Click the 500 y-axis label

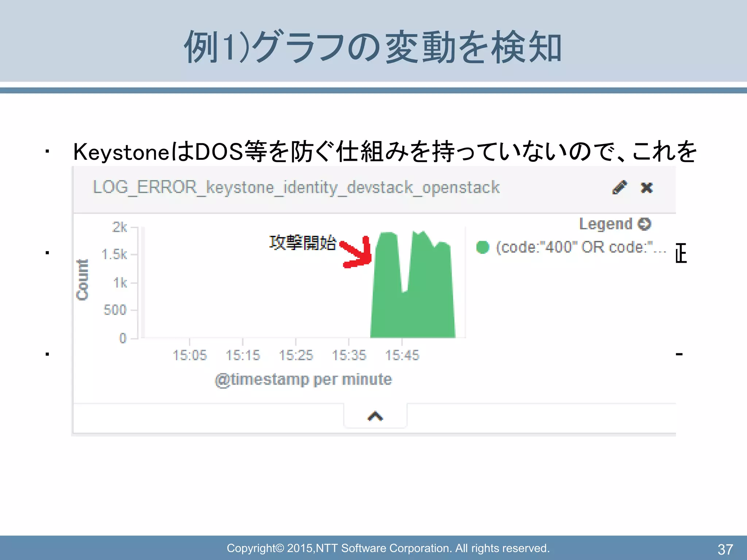tap(115, 310)
